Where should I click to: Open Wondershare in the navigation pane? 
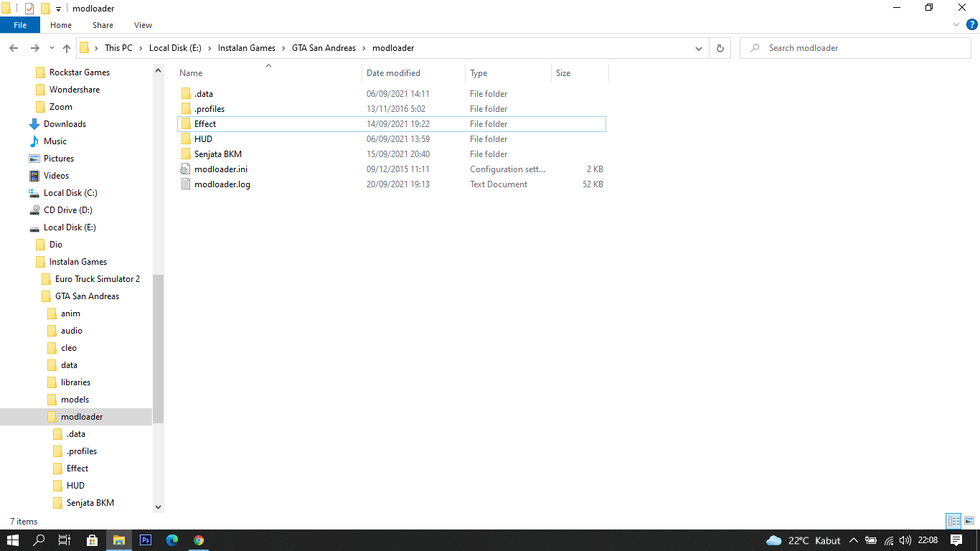tap(74, 90)
